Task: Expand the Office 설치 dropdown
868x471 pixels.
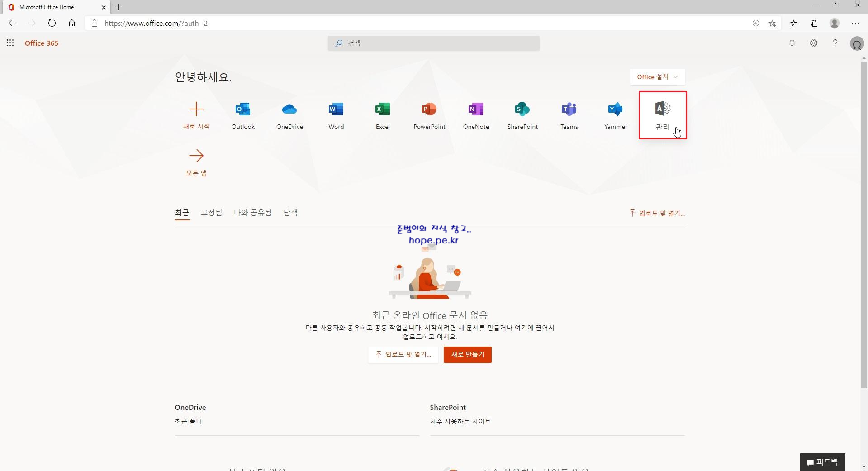Action: [657, 77]
